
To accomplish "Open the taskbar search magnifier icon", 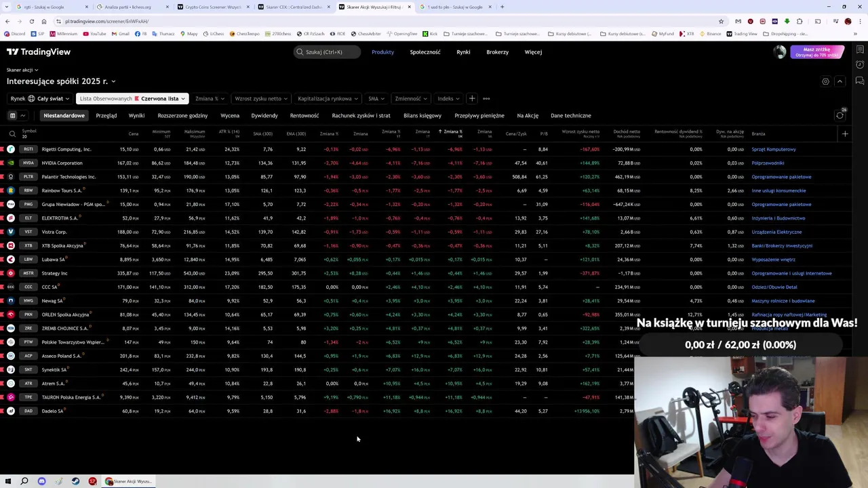I will point(24,481).
